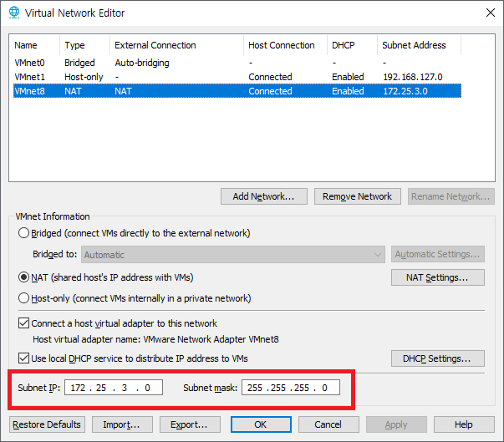Click the Auto-bridging cell
This screenshot has width=504, height=442.
point(142,63)
